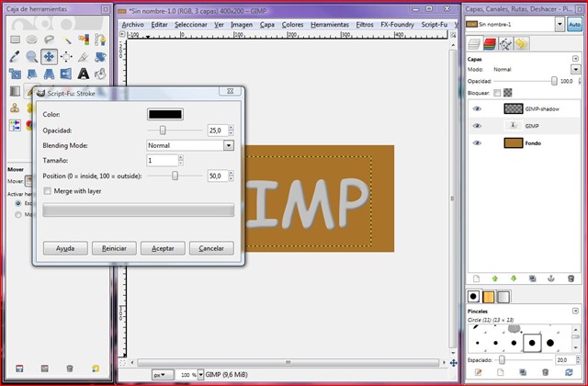Raise the layer with the green up arrow
This screenshot has width=588, height=386.
pos(495,278)
